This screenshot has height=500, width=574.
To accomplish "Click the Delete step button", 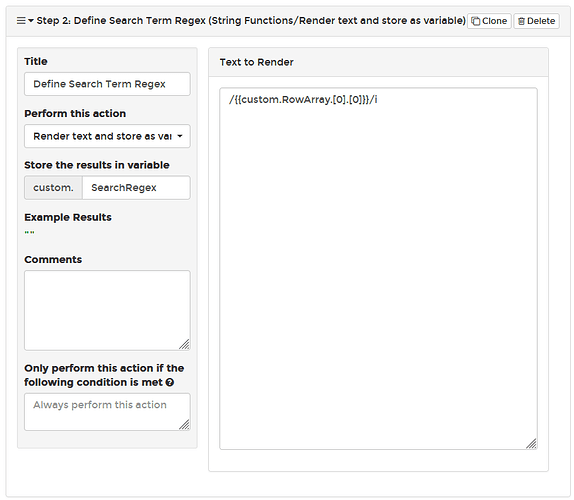I will coord(536,21).
